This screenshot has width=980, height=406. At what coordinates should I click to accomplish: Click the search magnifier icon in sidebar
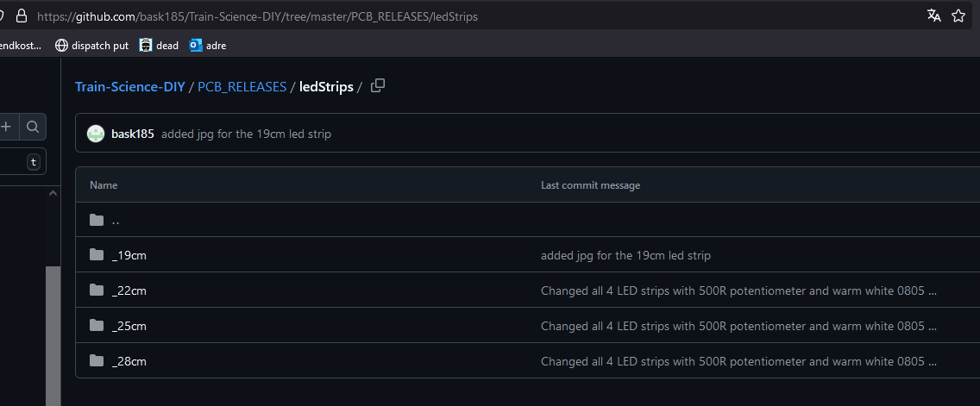(x=33, y=128)
